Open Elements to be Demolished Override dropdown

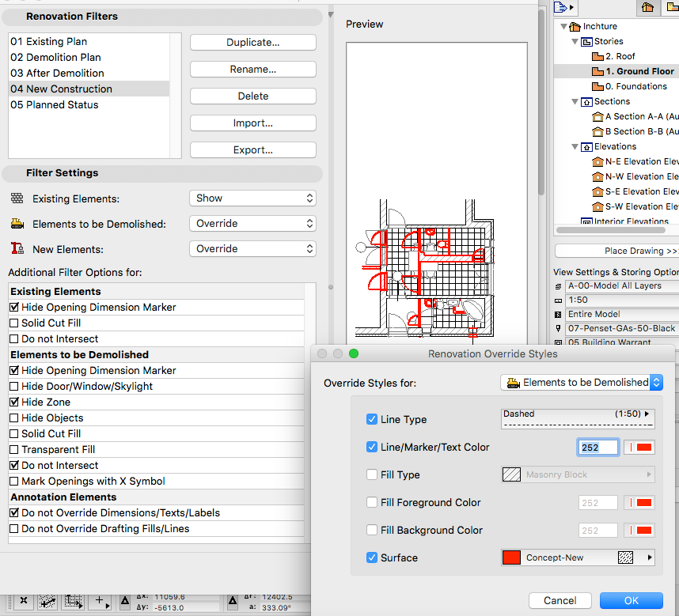(253, 224)
